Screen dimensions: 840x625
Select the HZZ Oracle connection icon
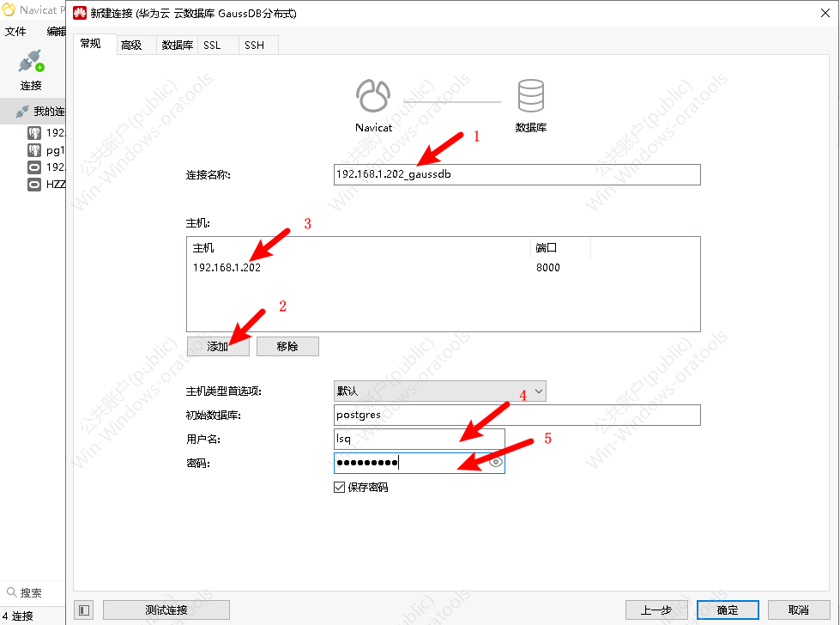(34, 185)
